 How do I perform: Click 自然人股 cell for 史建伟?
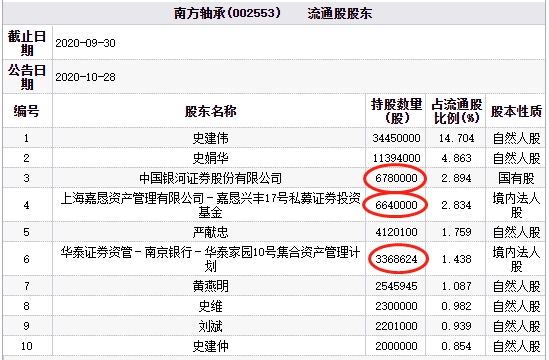click(x=516, y=138)
